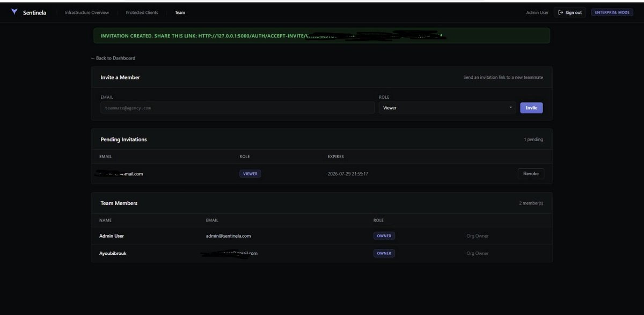Screen dimensions: 644x315
Task: Click Admin User in header
Action: pos(538,12)
